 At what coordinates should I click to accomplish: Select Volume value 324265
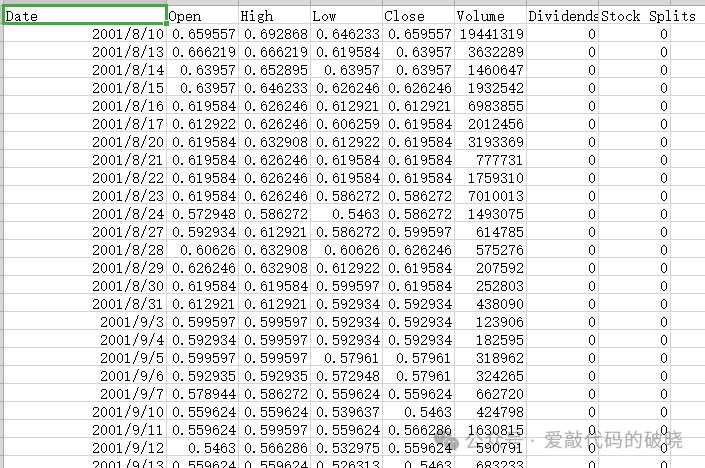491,375
